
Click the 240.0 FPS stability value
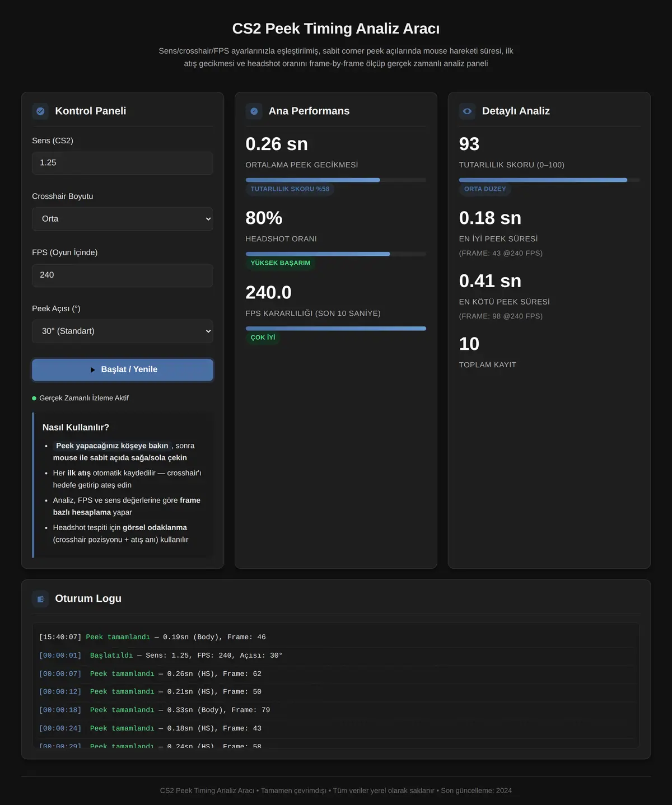pyautogui.click(x=269, y=292)
